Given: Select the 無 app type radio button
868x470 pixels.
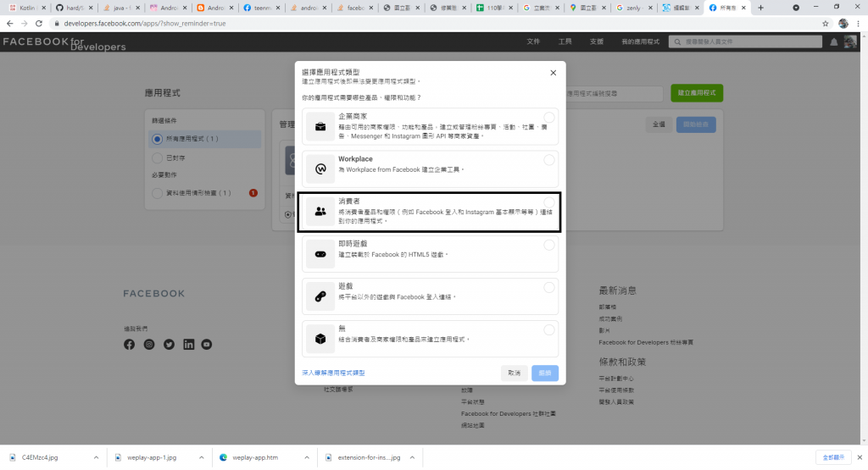Looking at the screenshot, I should pos(548,330).
